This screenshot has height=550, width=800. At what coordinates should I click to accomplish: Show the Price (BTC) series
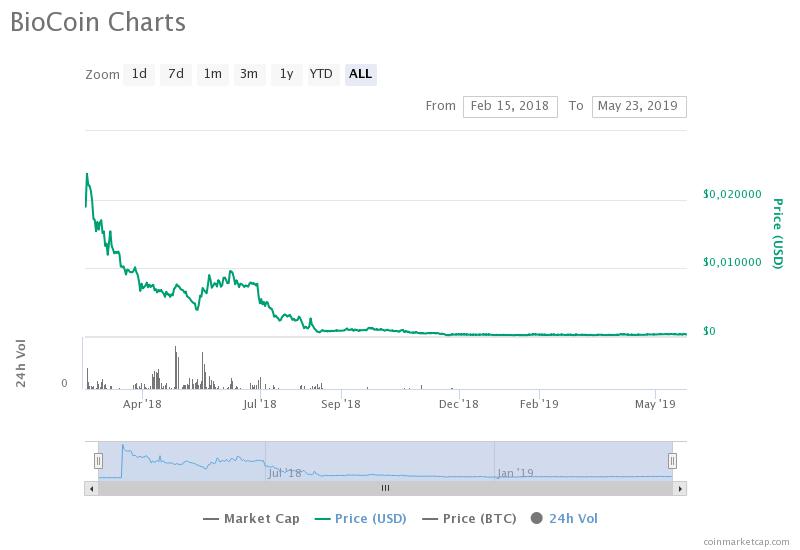(470, 518)
